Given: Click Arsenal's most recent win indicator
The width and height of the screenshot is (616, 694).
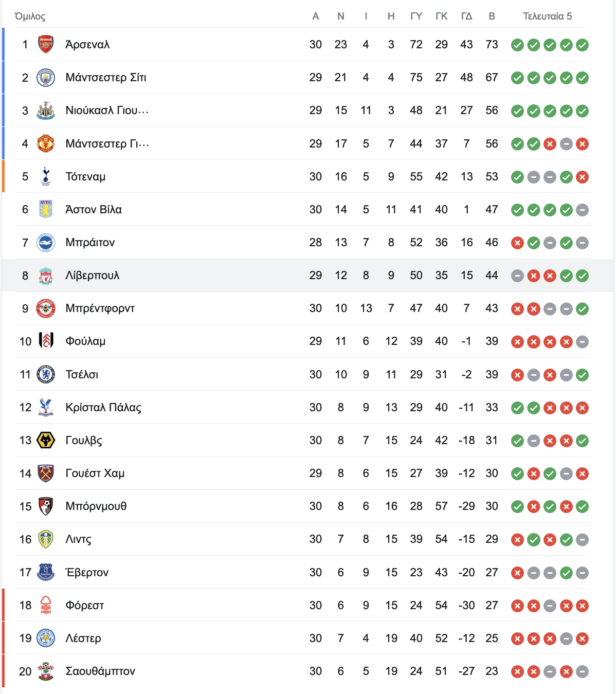Looking at the screenshot, I should coord(582,45).
